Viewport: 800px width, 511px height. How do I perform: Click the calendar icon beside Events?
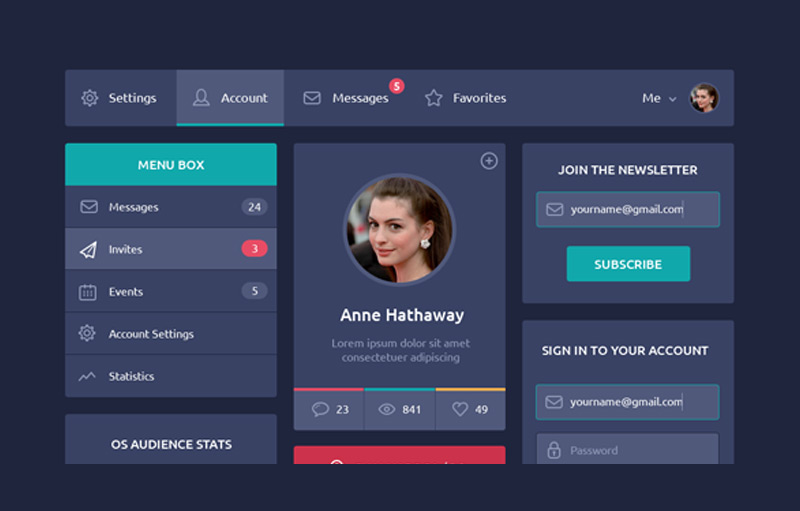click(88, 292)
